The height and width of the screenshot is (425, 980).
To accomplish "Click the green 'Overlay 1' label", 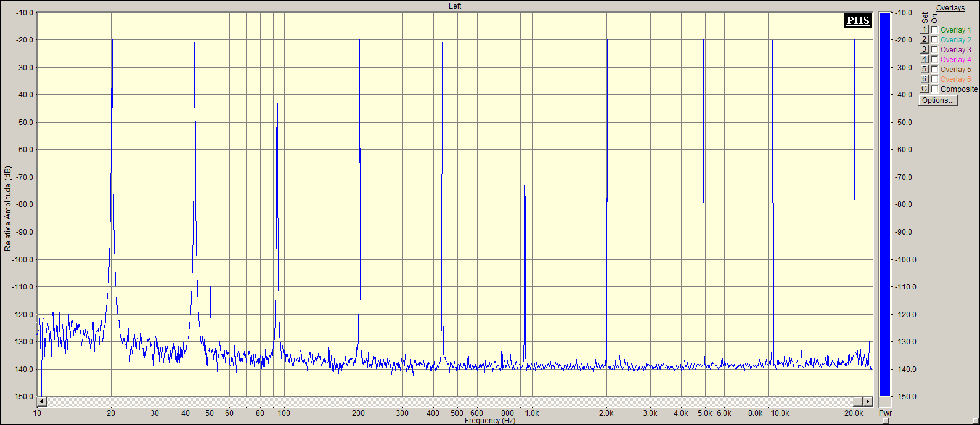I will pyautogui.click(x=955, y=30).
